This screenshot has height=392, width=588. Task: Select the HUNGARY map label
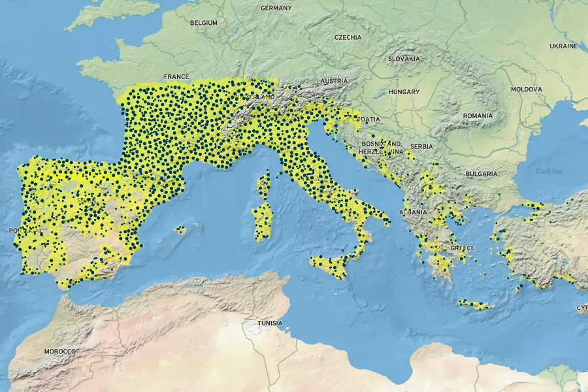(x=404, y=92)
